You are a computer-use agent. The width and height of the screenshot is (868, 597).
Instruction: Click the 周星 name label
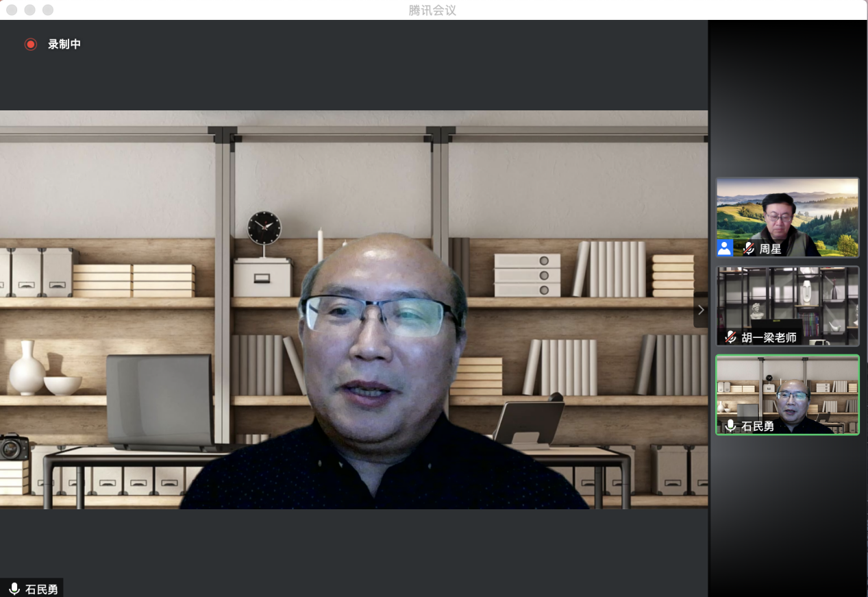tap(770, 249)
